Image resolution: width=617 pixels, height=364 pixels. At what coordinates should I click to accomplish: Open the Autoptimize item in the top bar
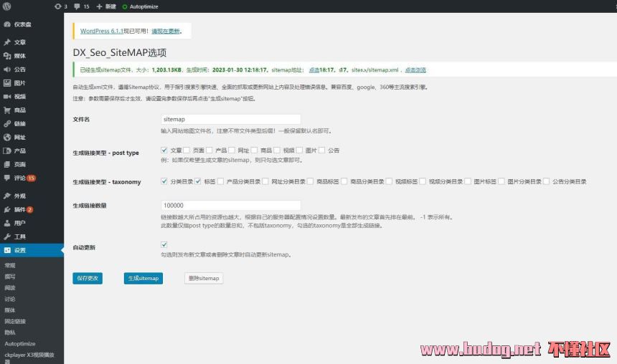[x=140, y=6]
